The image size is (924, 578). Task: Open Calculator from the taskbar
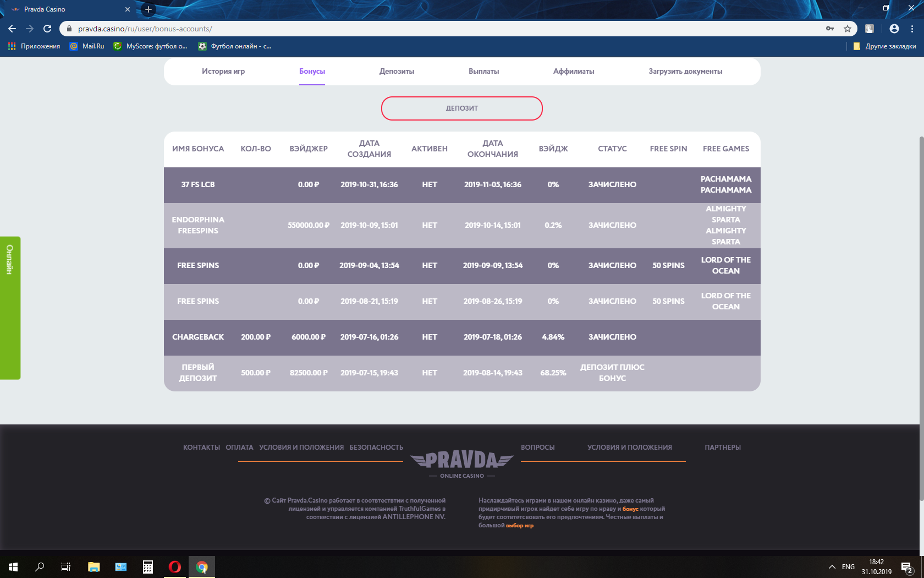tap(148, 566)
